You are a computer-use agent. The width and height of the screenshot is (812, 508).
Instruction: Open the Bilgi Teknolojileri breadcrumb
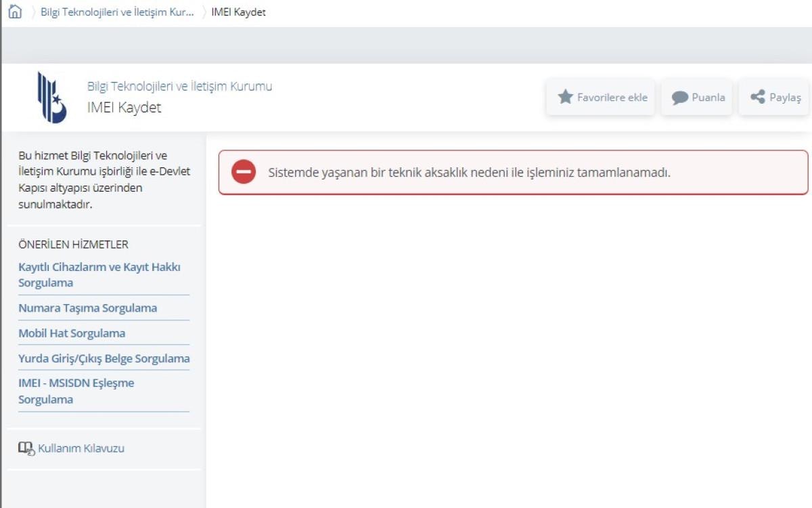[x=116, y=12]
